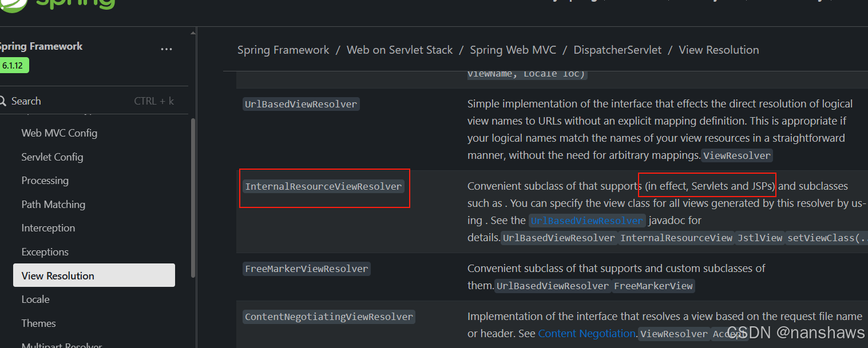Follow the Spring Framework breadcrumb link
The height and width of the screenshot is (348, 868).
283,50
